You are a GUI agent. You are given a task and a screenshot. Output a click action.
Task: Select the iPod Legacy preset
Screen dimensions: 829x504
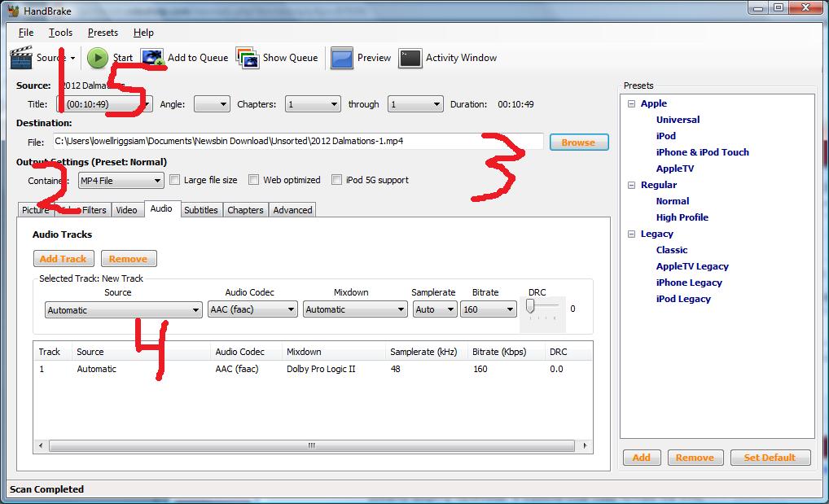click(x=683, y=299)
